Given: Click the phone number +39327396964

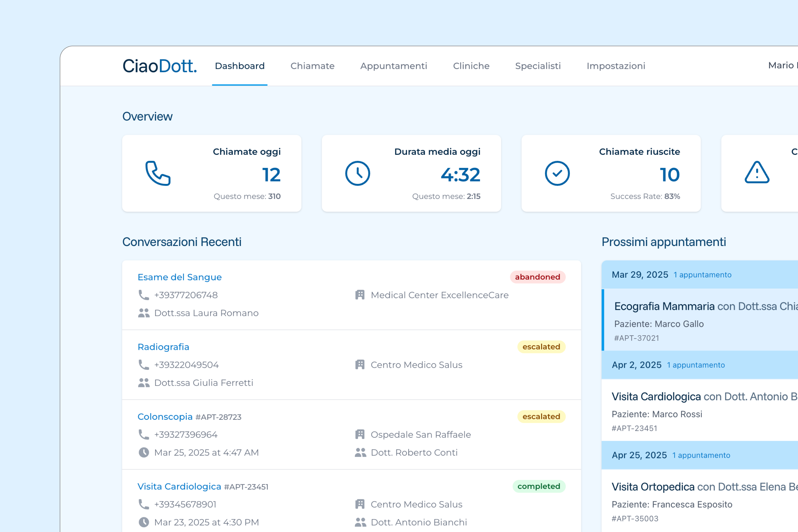Looking at the screenshot, I should [x=186, y=434].
